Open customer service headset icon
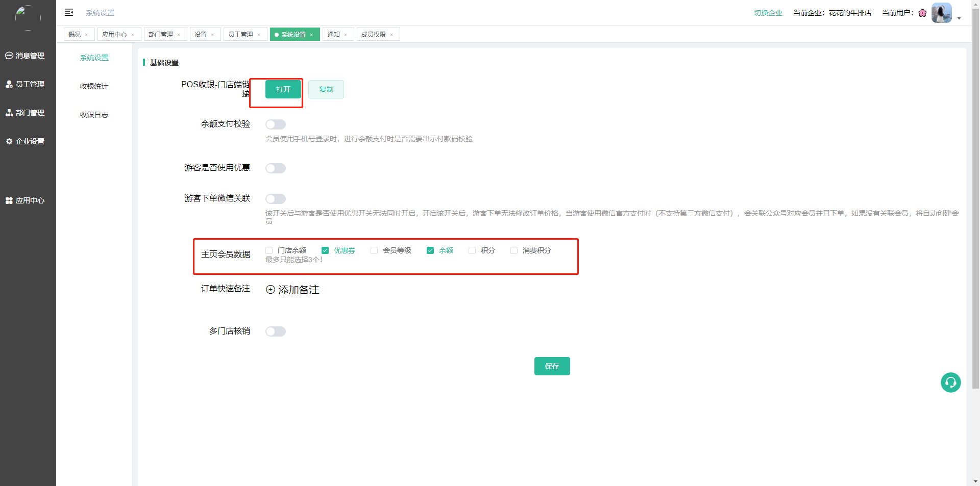980x486 pixels. (x=950, y=382)
